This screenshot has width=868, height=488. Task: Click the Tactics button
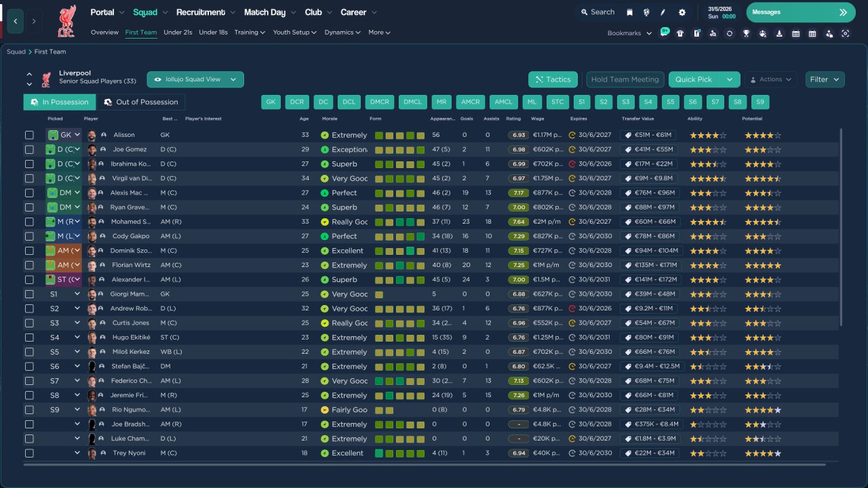(x=553, y=79)
